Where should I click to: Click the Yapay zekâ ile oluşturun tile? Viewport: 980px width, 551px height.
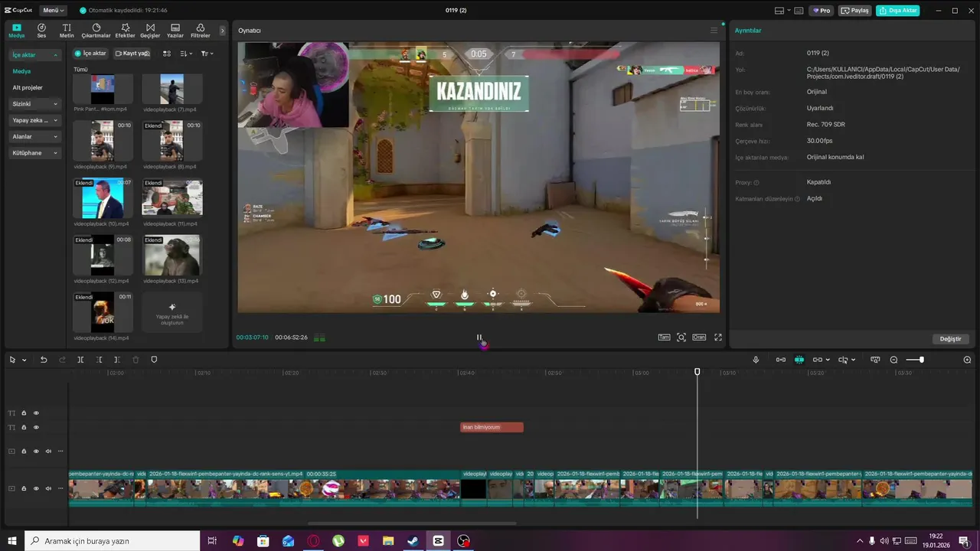172,311
